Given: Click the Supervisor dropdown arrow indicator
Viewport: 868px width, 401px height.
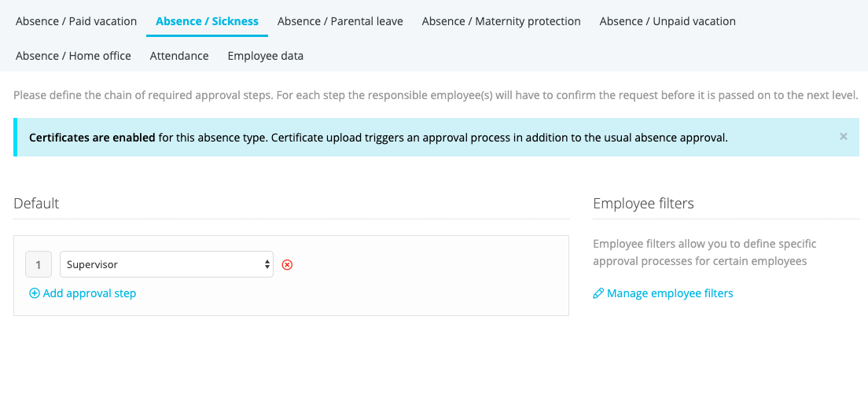Looking at the screenshot, I should (x=268, y=265).
